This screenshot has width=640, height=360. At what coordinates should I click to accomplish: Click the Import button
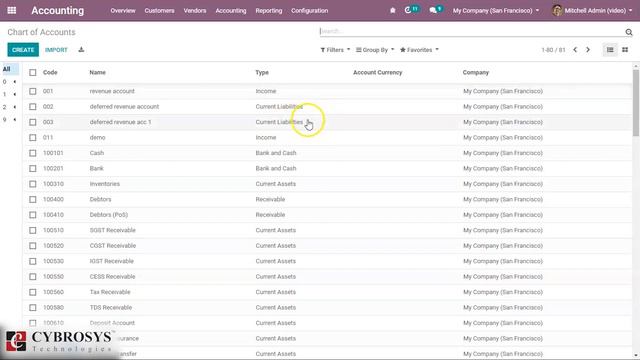pyautogui.click(x=56, y=50)
